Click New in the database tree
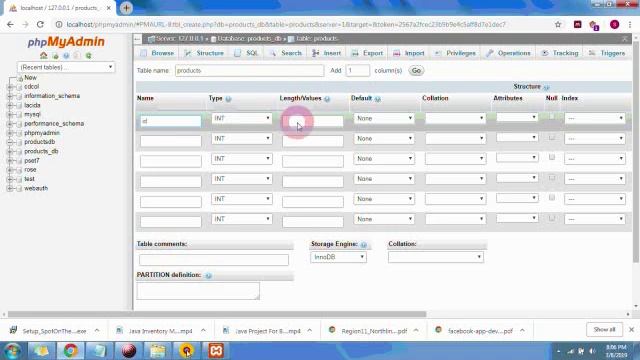Image resolution: width=640 pixels, height=360 pixels. pos(30,78)
